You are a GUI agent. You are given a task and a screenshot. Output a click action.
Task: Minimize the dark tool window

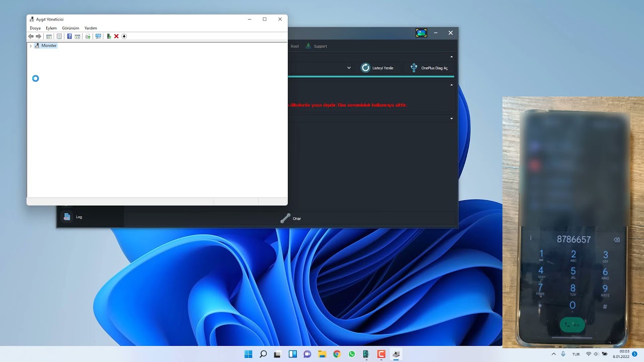(x=436, y=33)
